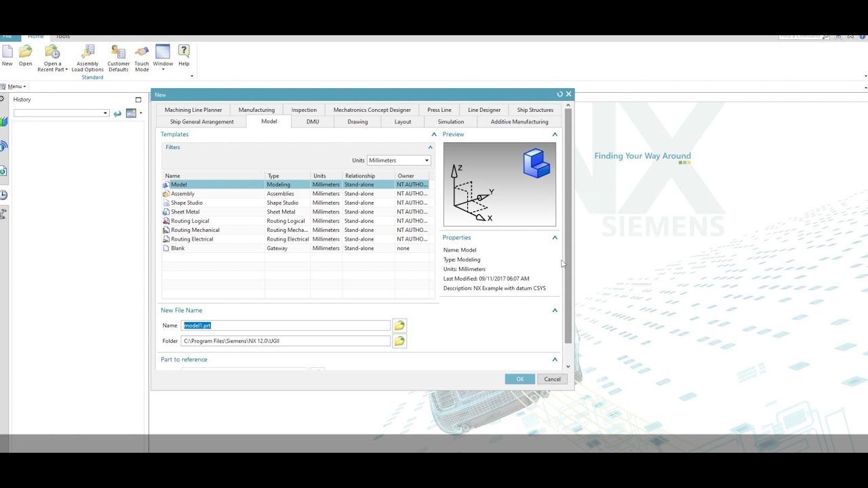Select the History clock sidebar icon

(x=3, y=195)
